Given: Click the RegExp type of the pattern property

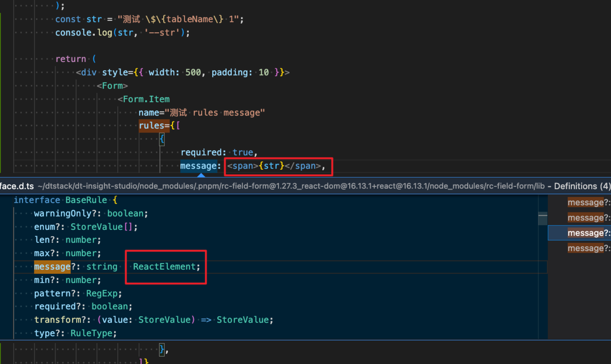Looking at the screenshot, I should [102, 293].
